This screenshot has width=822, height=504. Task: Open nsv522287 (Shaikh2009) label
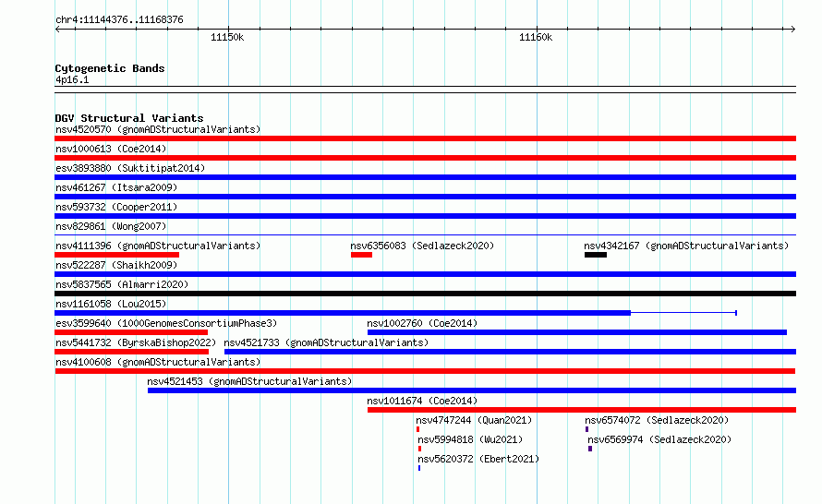click(116, 265)
